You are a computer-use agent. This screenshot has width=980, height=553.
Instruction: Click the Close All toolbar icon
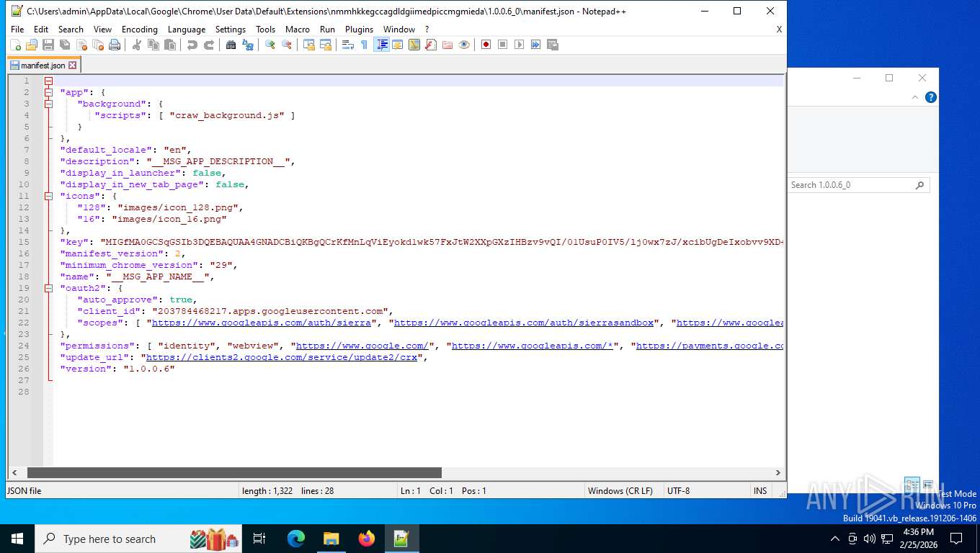coord(98,45)
